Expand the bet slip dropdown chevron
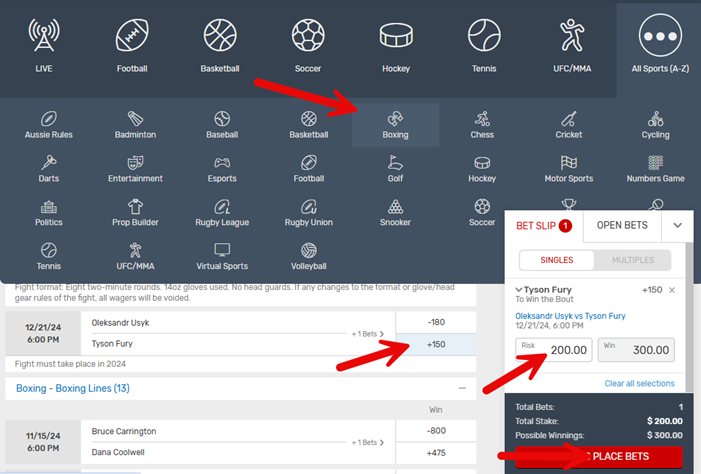Screen dimensions: 701x474 coord(677,226)
